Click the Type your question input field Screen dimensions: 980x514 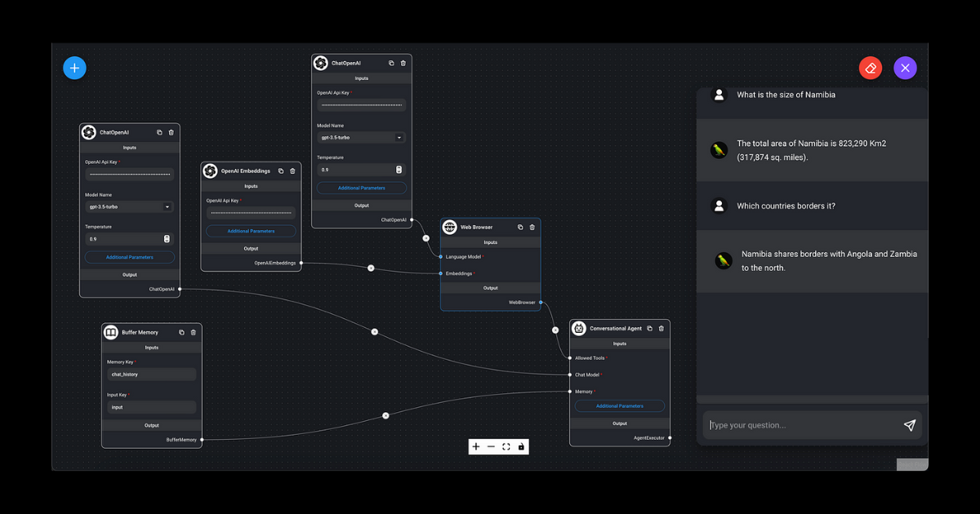[x=800, y=425]
